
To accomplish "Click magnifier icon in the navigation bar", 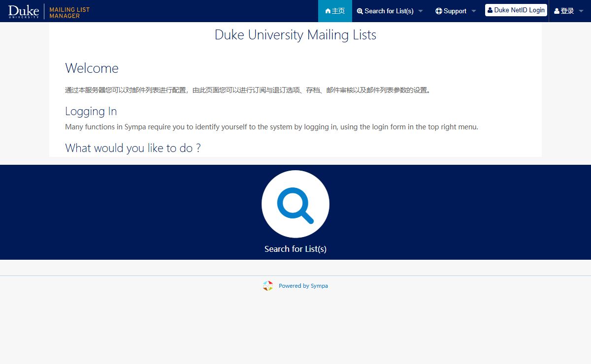I will (360, 11).
